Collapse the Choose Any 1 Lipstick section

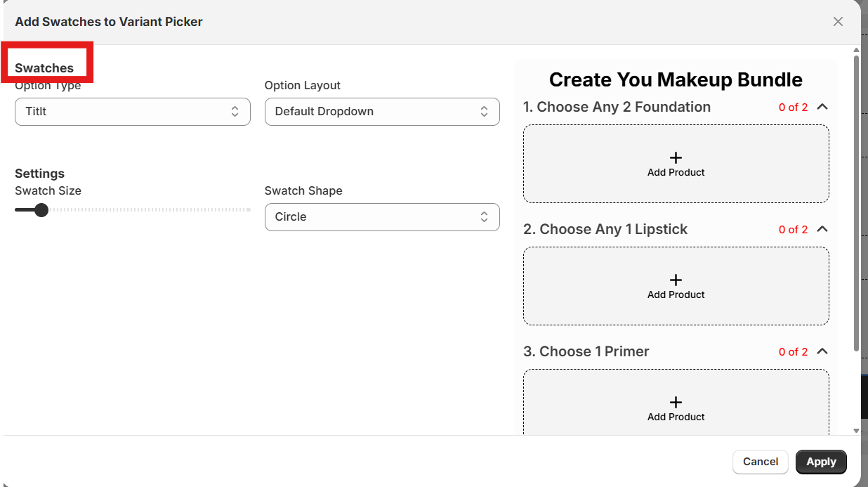(x=823, y=229)
